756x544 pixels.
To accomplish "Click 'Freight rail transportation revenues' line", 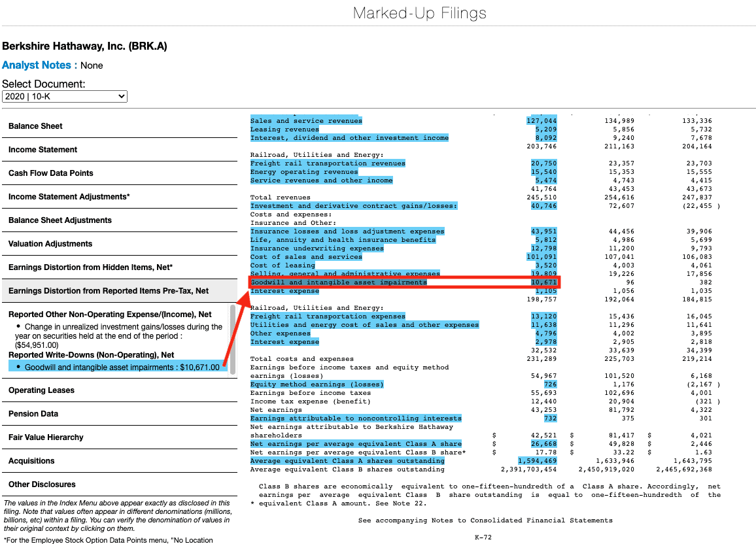I will tap(328, 163).
